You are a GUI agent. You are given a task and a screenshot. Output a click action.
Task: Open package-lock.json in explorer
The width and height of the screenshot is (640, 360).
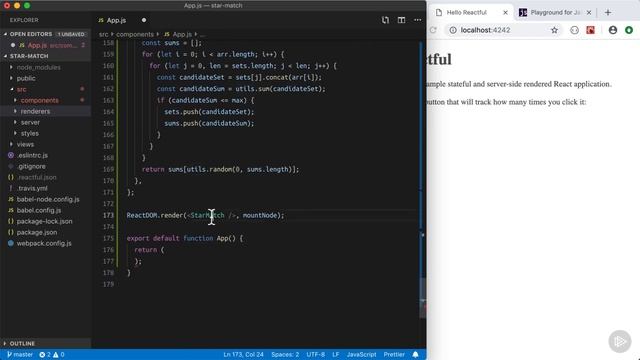pos(44,221)
